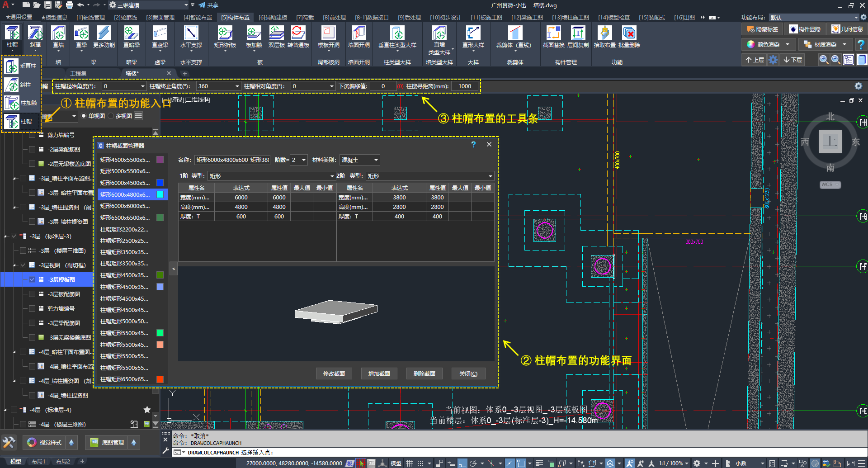Click the 直墙 wall tool icon
The image size is (868, 468).
click(58, 33)
